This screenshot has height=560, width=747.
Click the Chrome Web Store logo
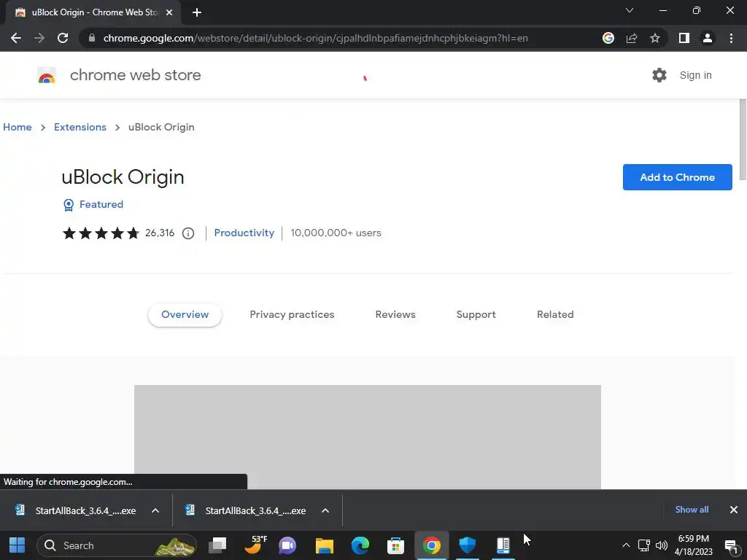tap(47, 75)
